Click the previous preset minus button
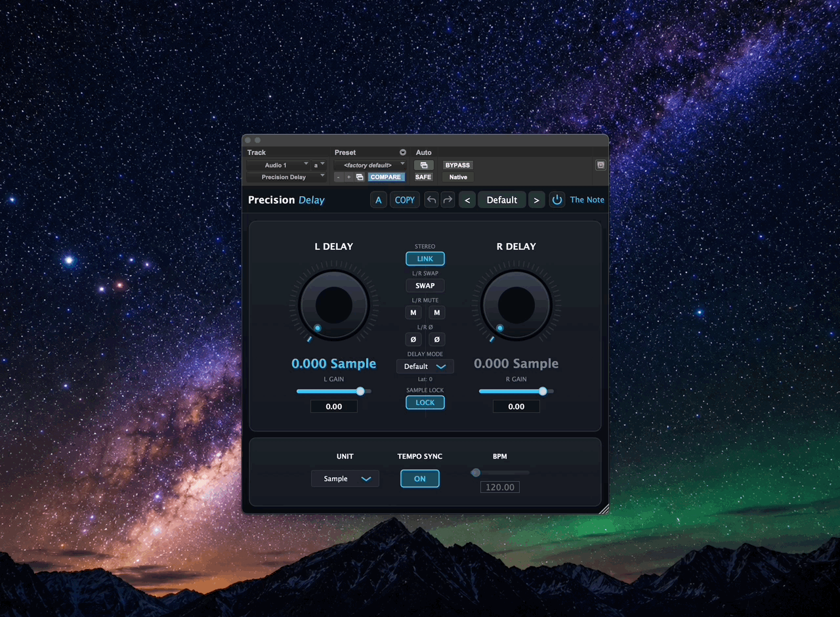The width and height of the screenshot is (840, 617). [339, 177]
